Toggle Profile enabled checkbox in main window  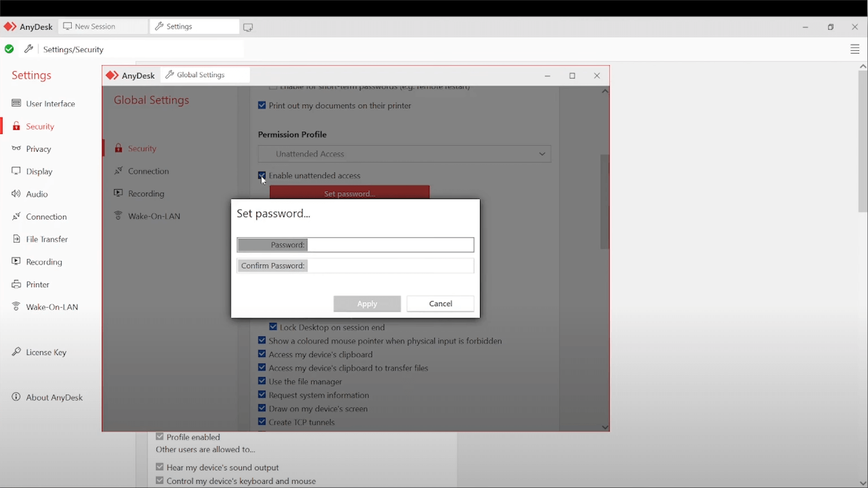(x=160, y=437)
